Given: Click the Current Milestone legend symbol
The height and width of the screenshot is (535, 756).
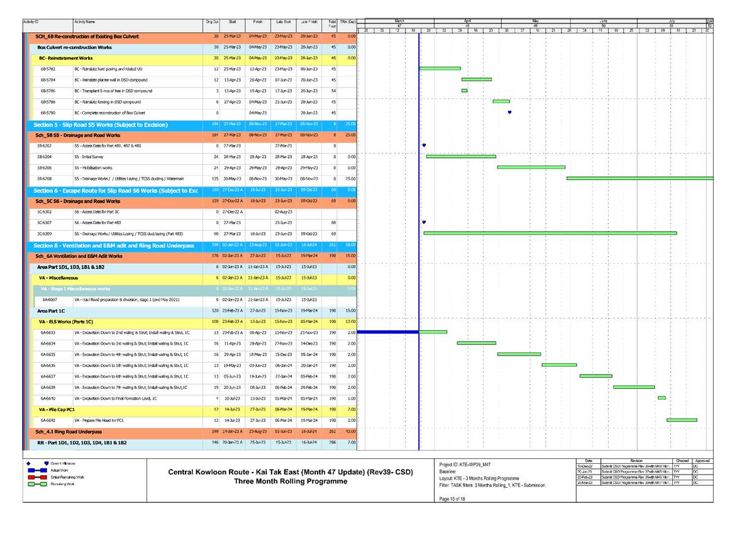Looking at the screenshot, I should point(47,463).
